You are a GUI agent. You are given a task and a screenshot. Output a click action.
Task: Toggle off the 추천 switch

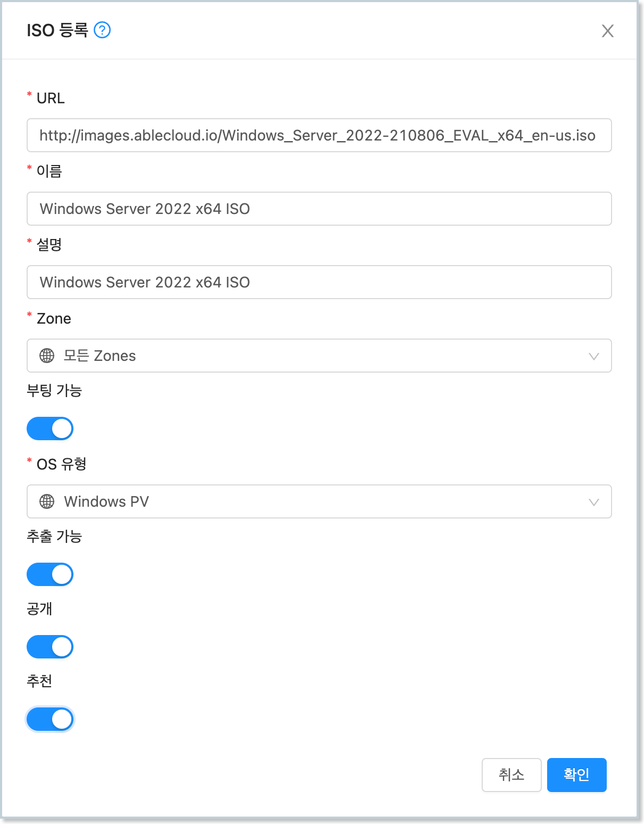(49, 719)
